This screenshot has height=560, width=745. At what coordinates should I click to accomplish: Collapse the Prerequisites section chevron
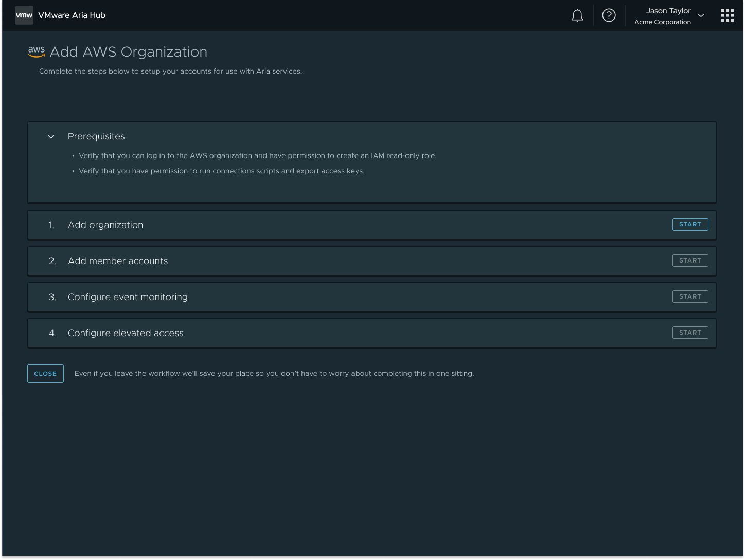[x=51, y=137]
